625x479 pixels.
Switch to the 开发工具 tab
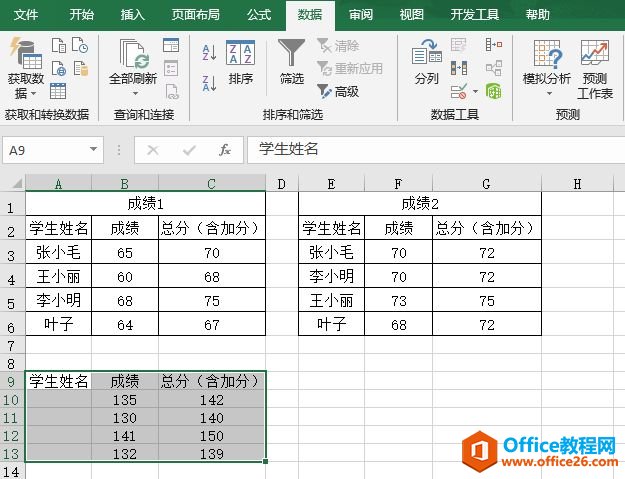(474, 15)
